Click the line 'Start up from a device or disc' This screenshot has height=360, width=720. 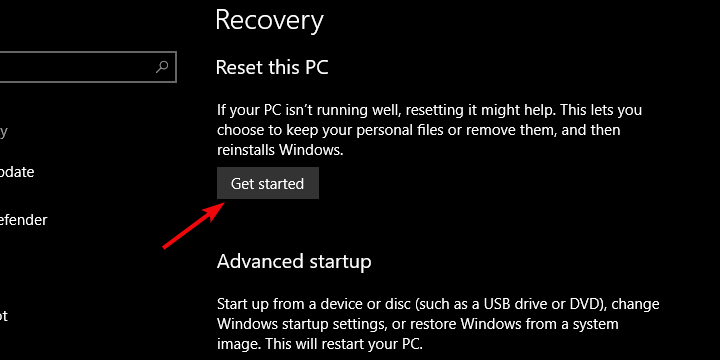[438, 304]
